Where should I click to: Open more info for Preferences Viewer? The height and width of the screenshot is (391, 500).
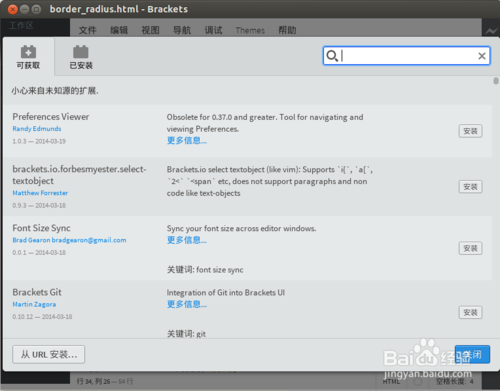pyautogui.click(x=187, y=140)
